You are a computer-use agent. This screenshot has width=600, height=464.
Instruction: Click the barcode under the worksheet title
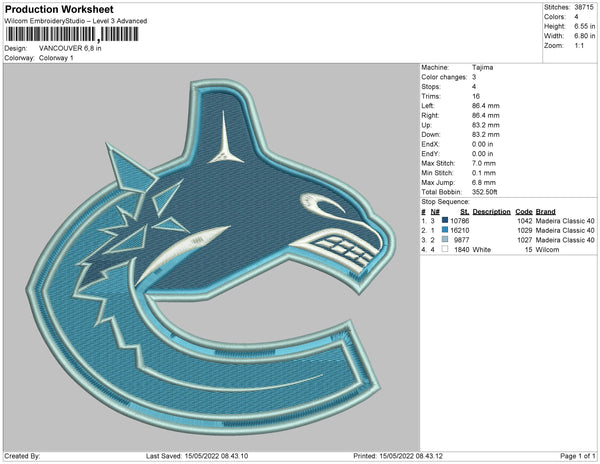72,34
